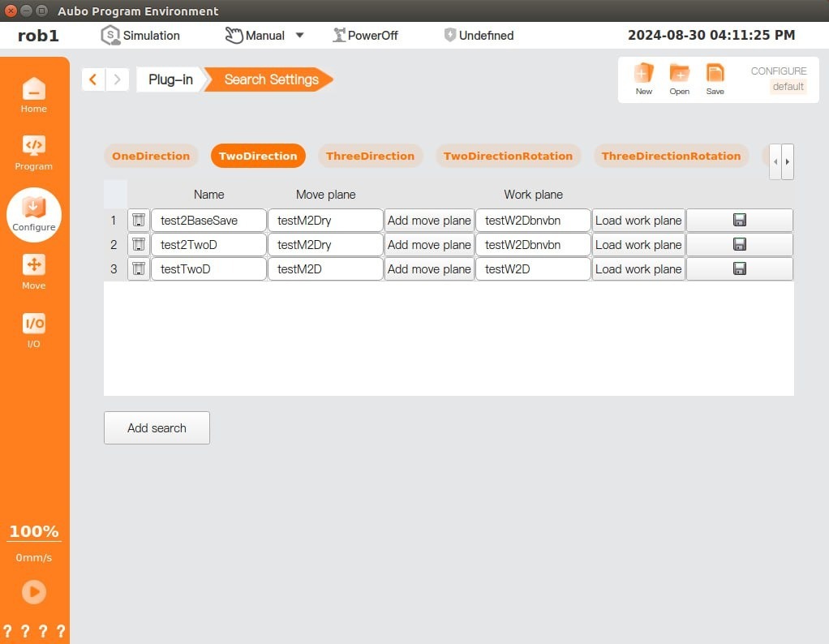Open the I/O sidebar page
This screenshot has width=829, height=644.
34,330
